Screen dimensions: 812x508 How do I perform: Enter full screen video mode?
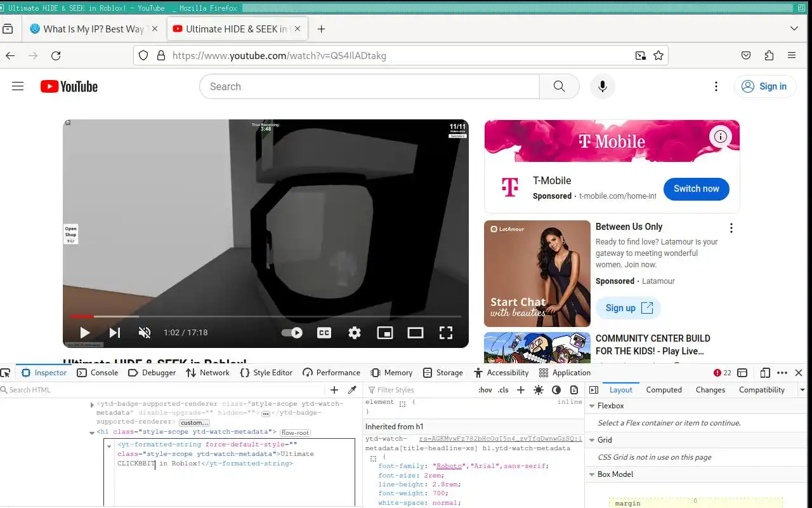click(446, 333)
